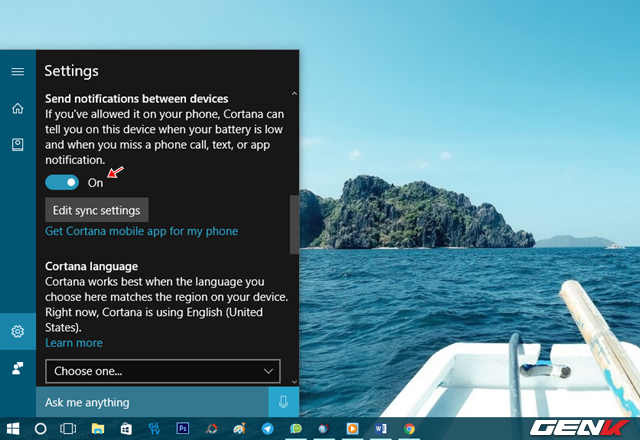Screen dimensions: 640x440
Task: Open File Explorer from taskbar
Action: pyautogui.click(x=98, y=429)
